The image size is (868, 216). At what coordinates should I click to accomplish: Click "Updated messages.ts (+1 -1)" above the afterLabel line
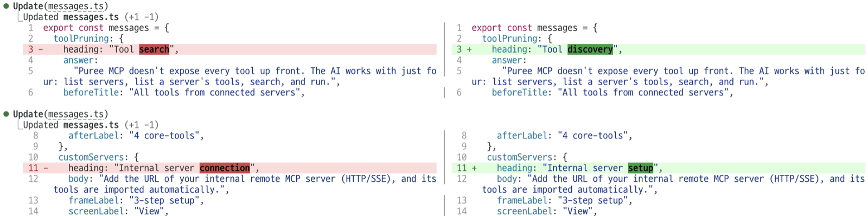click(91, 125)
